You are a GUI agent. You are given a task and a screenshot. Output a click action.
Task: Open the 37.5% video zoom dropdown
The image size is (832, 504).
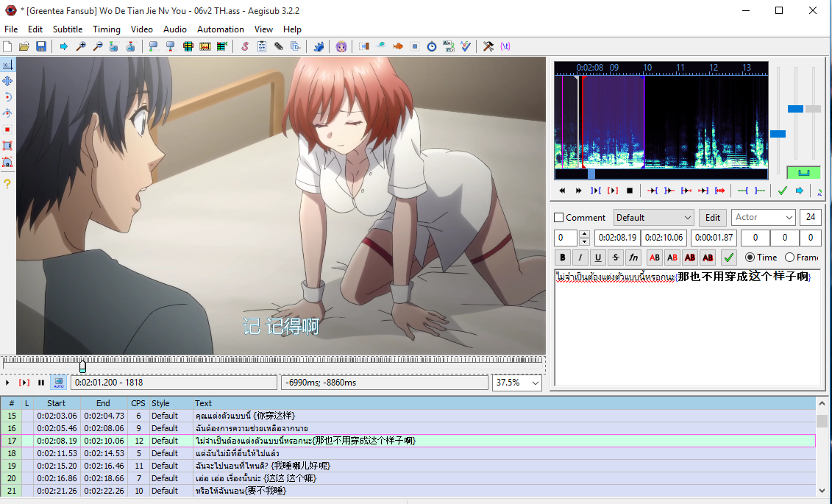517,383
